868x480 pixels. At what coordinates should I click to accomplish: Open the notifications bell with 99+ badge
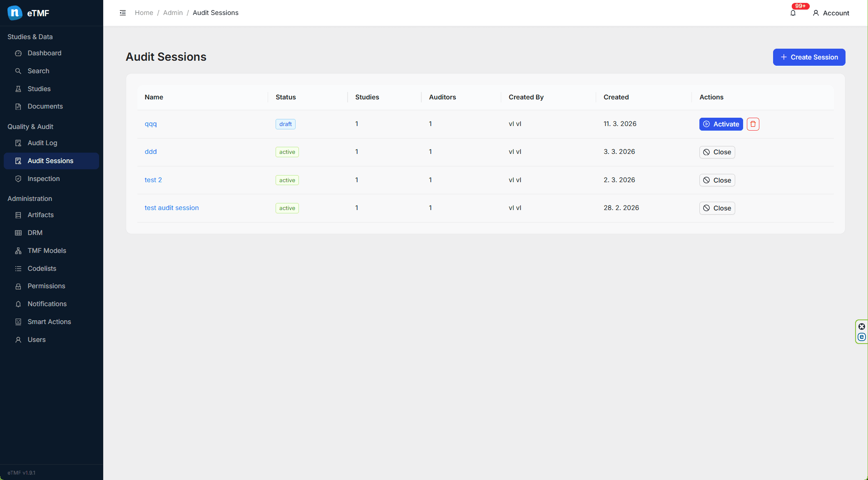pyautogui.click(x=793, y=13)
